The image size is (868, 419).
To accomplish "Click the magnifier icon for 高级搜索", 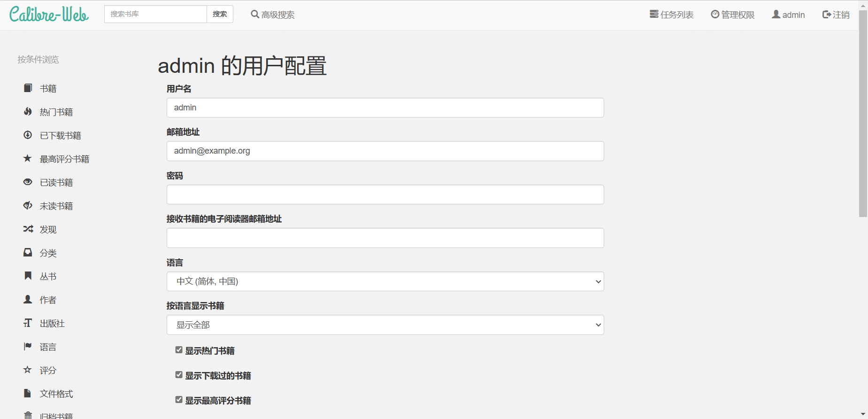I will 255,14.
